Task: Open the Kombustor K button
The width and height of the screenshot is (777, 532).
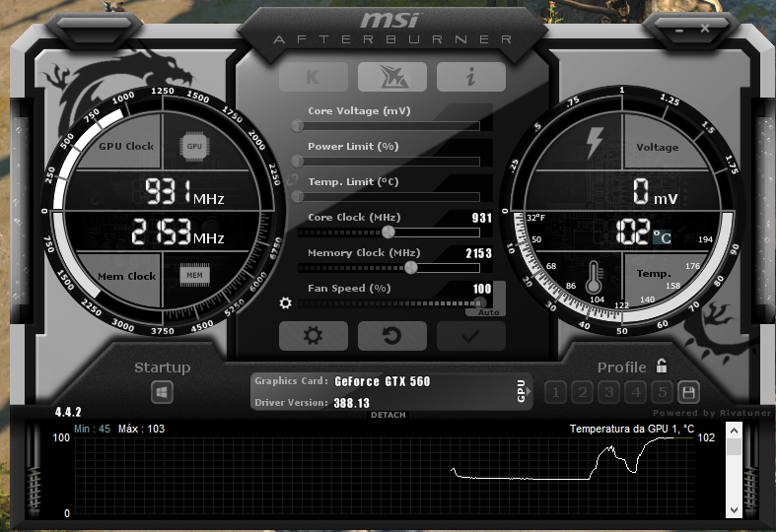Action: click(x=314, y=77)
